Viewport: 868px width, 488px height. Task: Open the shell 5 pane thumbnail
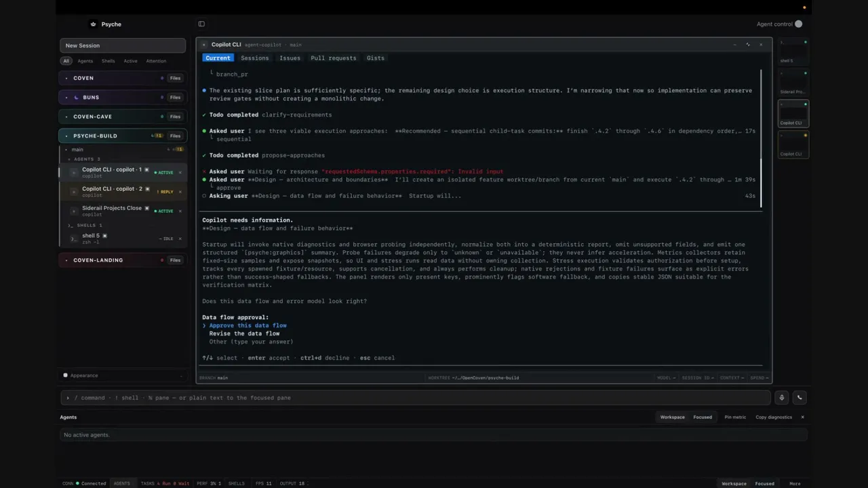[x=793, y=53]
